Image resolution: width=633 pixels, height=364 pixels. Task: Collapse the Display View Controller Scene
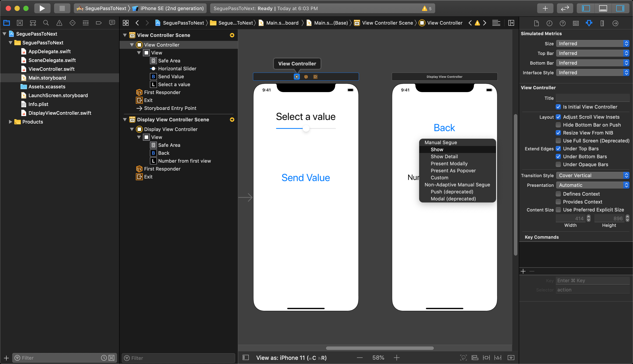coord(125,120)
